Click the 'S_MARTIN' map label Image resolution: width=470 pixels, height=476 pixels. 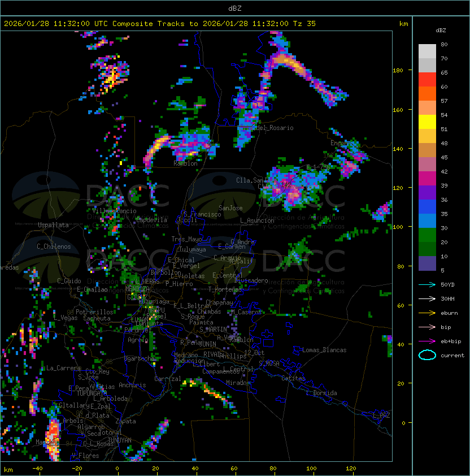click(214, 330)
